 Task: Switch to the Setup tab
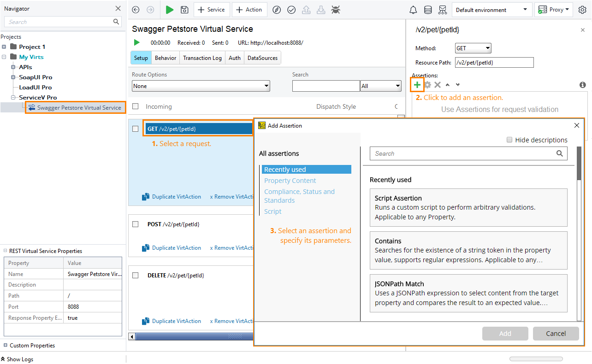(141, 58)
